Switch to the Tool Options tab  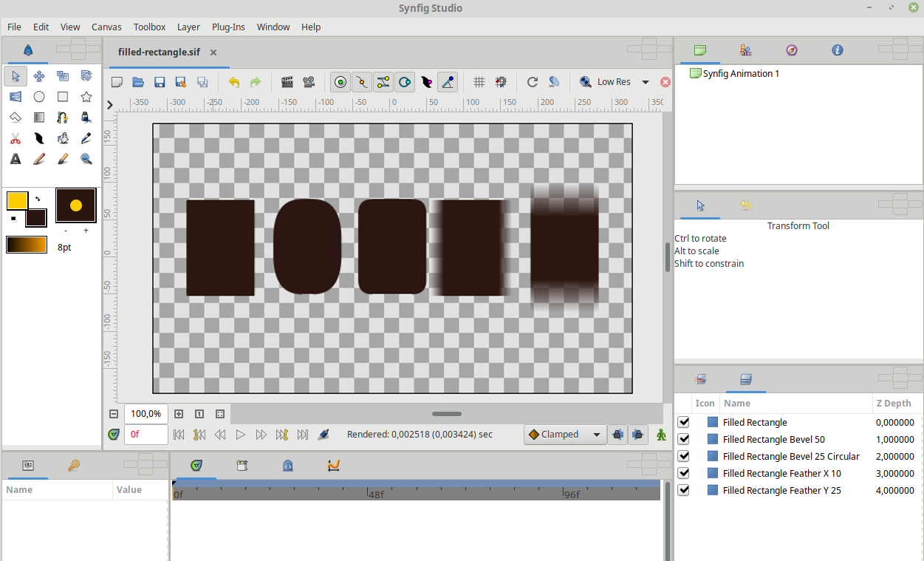[x=701, y=206]
